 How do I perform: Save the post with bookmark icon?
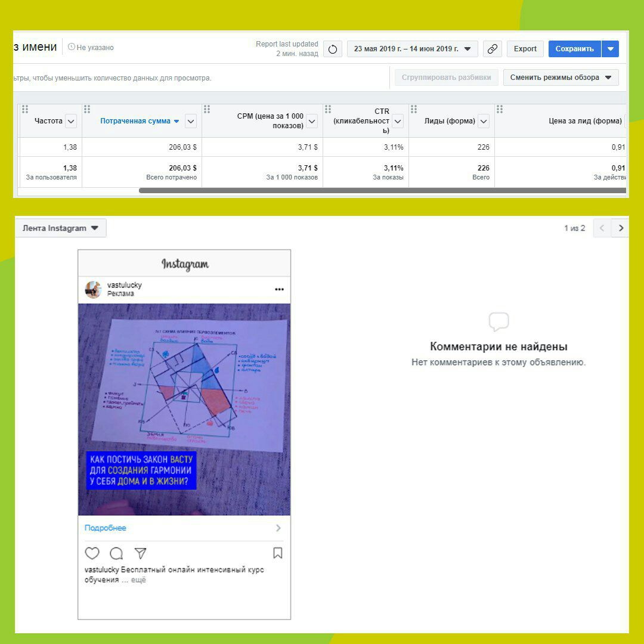click(x=278, y=553)
